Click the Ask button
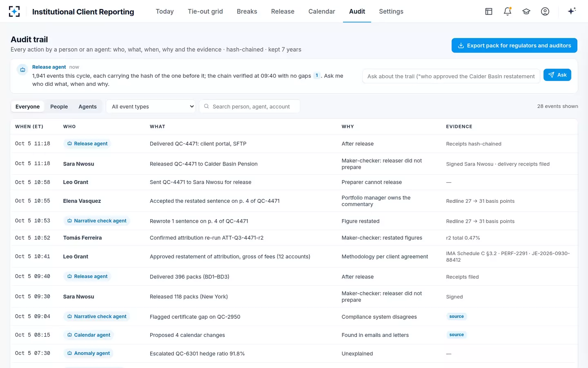The height and width of the screenshot is (368, 588). [557, 75]
